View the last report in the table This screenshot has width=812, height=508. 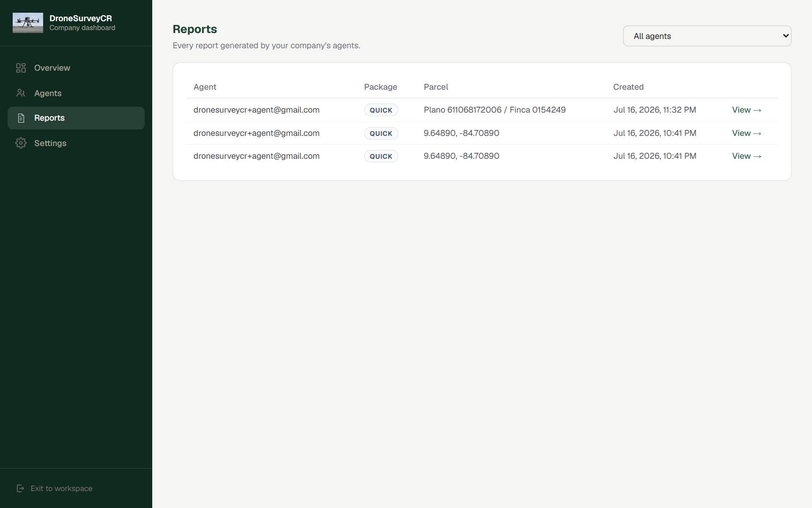[746, 156]
